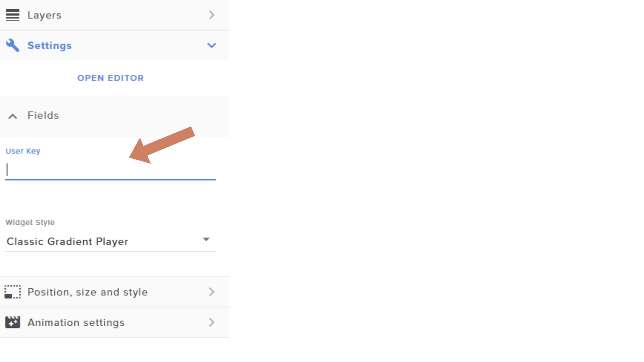The height and width of the screenshot is (362, 644).
Task: Open the Layers panel label
Action: click(44, 15)
